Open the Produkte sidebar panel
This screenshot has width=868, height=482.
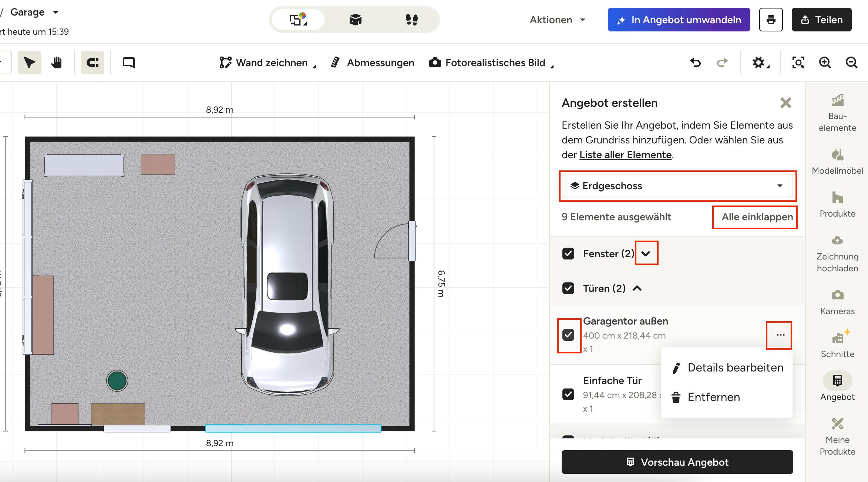[x=837, y=204]
